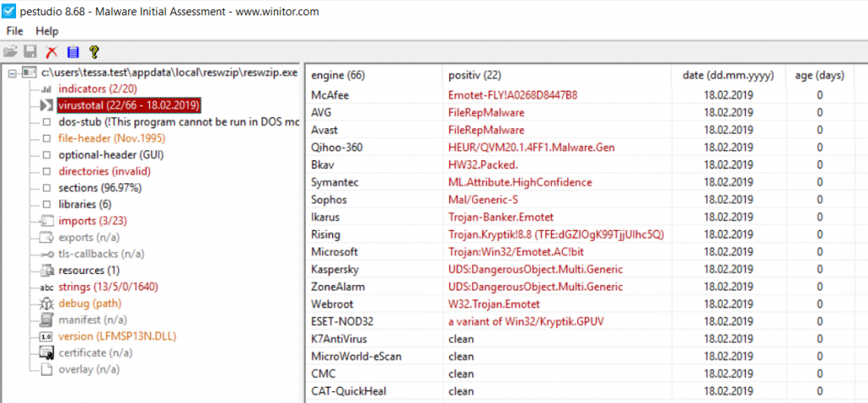Click the abc icon beside strings
The width and height of the screenshot is (868, 403).
point(47,288)
